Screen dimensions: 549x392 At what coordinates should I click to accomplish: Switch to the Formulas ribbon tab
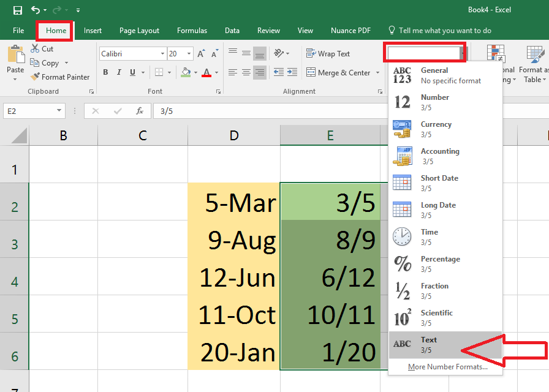click(x=192, y=30)
